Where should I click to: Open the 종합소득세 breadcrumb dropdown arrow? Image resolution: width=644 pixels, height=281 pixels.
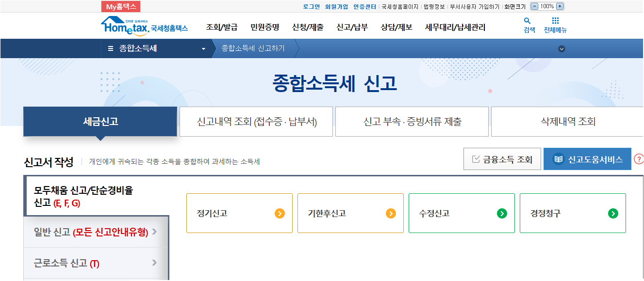[204, 48]
